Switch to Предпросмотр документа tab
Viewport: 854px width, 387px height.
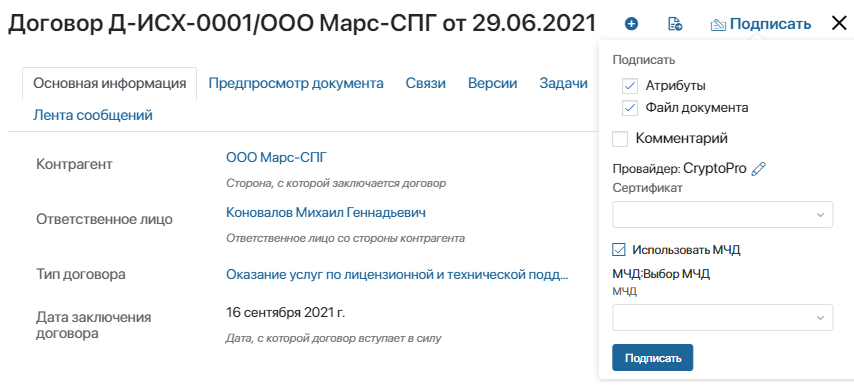296,84
